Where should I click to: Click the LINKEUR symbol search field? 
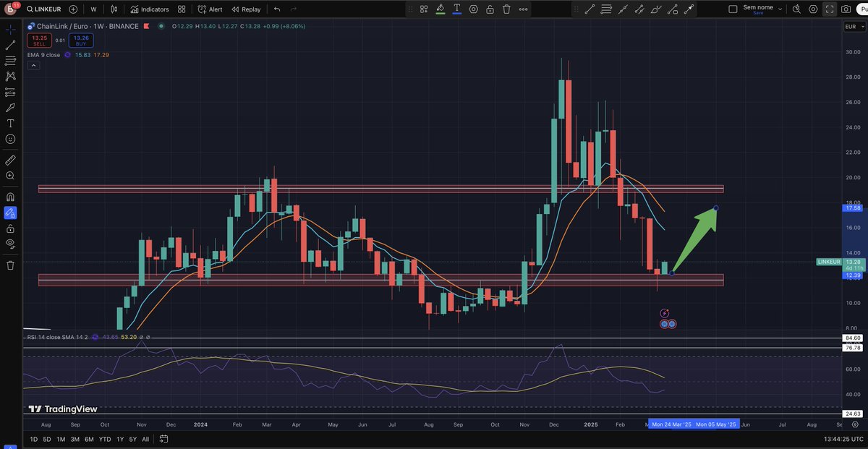[x=46, y=9]
